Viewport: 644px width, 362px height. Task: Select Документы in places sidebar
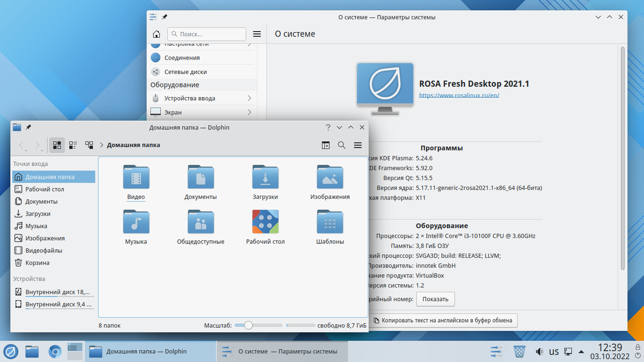coord(54,201)
